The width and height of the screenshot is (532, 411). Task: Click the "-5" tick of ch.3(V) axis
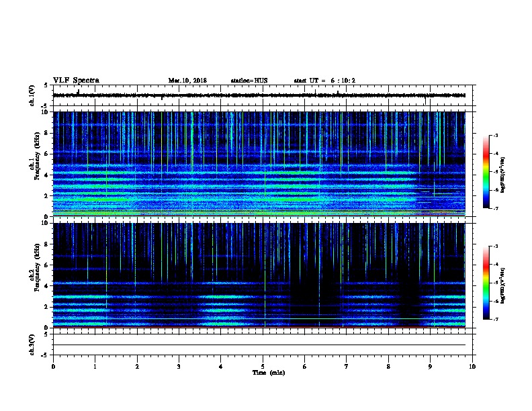point(45,355)
